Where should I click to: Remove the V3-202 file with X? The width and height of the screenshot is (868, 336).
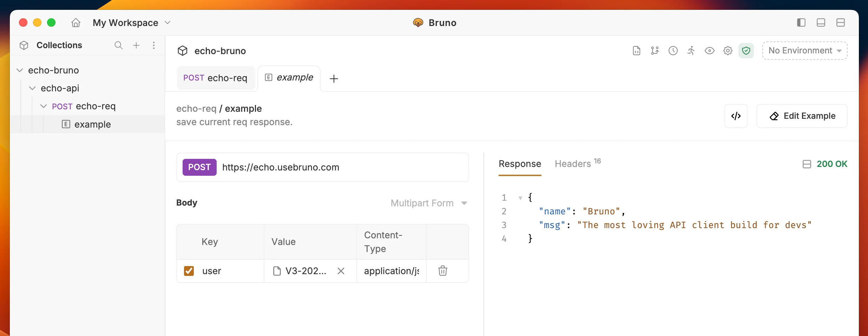(x=341, y=271)
